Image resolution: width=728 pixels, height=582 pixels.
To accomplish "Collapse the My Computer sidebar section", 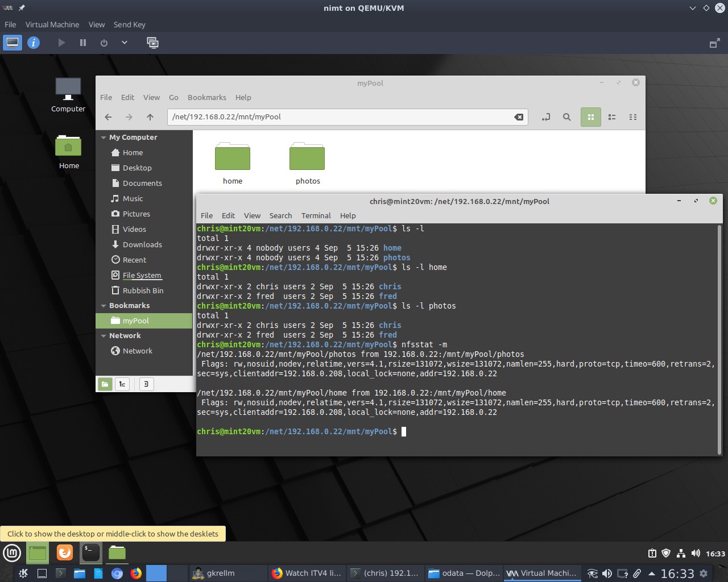I will point(104,138).
